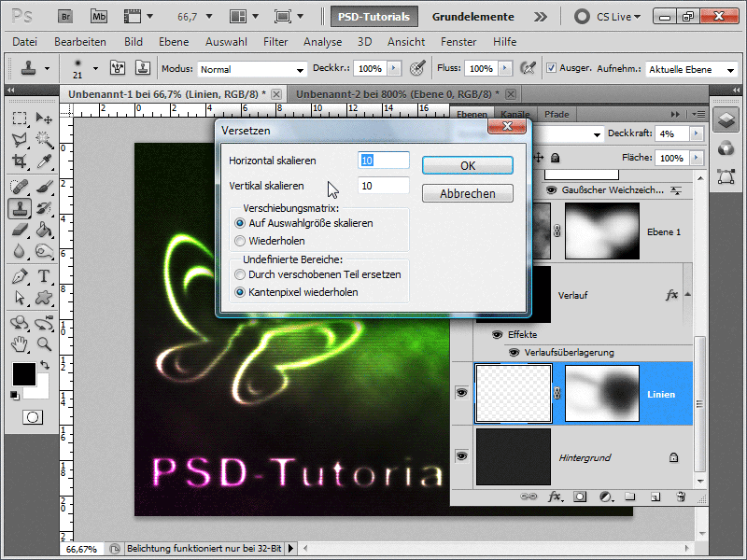This screenshot has width=747, height=560.
Task: Collapse Verlauf layer effects arrow
Action: point(687,295)
